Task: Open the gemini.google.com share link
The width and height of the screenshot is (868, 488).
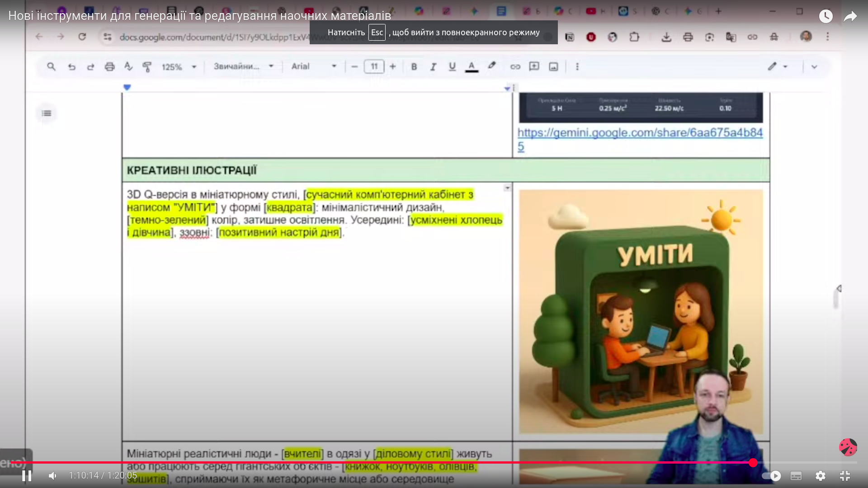Action: pos(640,133)
